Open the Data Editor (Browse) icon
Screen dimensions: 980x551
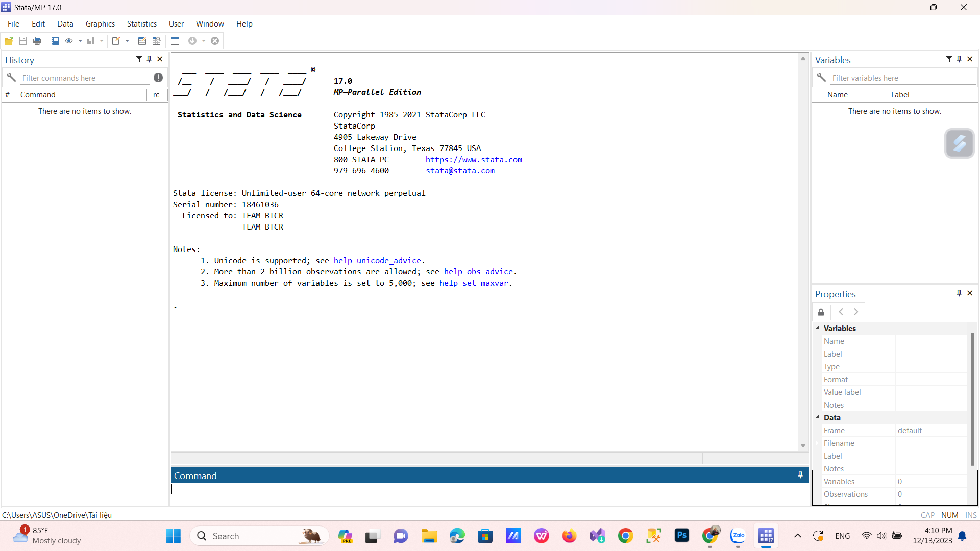tap(157, 41)
